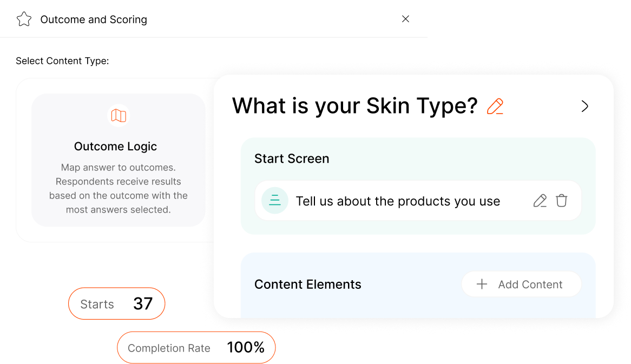
Task: Edit the quiz title with the orange pencil
Action: click(x=495, y=106)
